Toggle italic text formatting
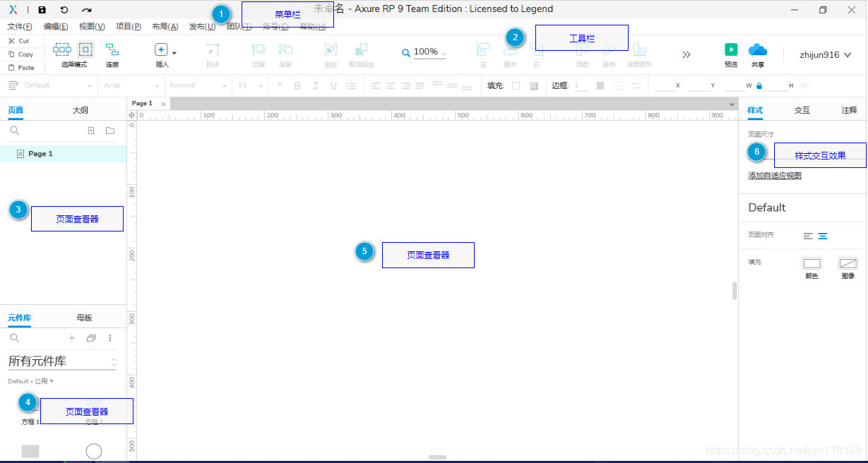The image size is (868, 463). coord(315,85)
